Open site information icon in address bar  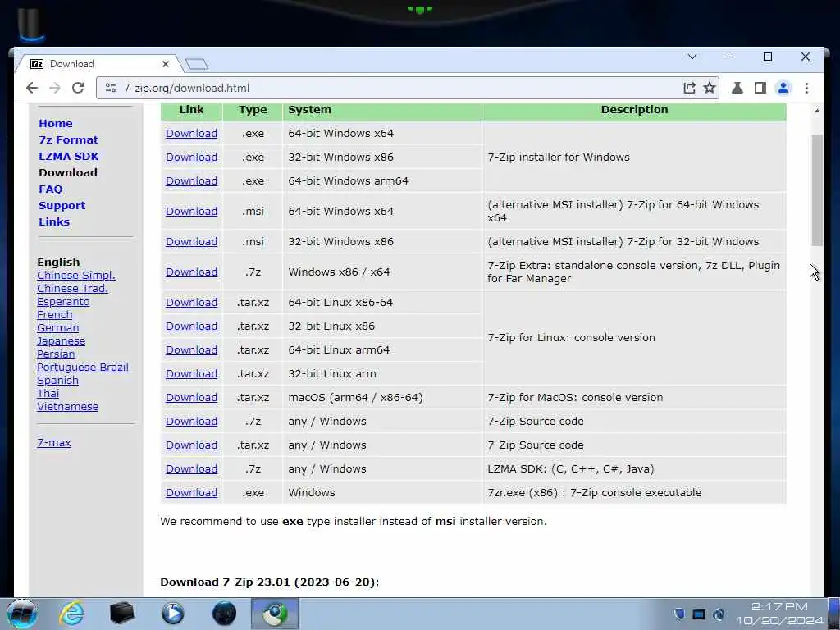[111, 88]
